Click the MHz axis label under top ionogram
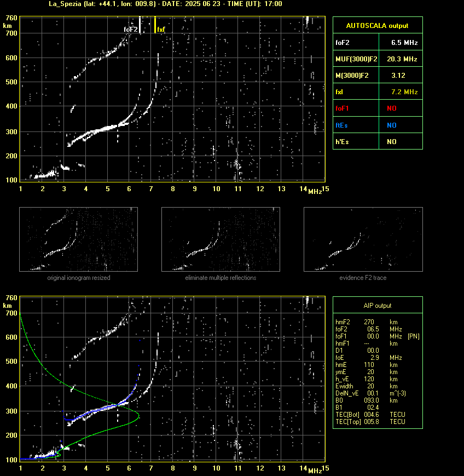The height and width of the screenshot is (476, 464). pyautogui.click(x=315, y=192)
